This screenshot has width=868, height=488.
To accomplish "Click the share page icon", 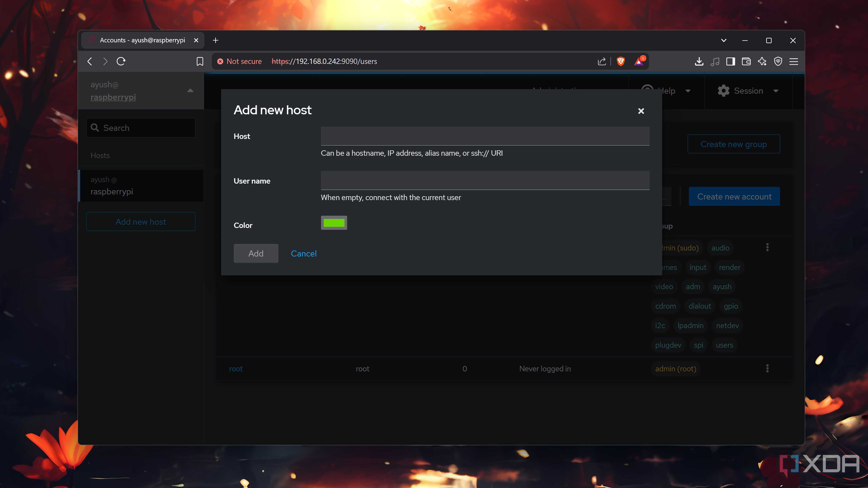I will (602, 61).
